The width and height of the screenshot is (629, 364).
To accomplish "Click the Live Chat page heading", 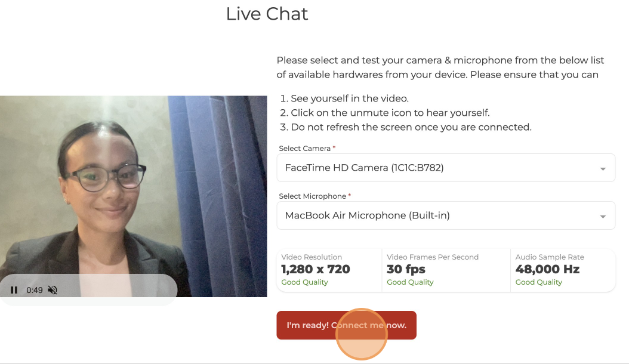I will point(267,14).
